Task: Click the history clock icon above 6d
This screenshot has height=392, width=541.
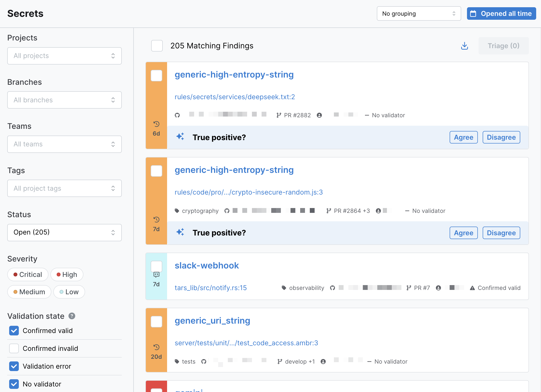Action: click(x=156, y=124)
